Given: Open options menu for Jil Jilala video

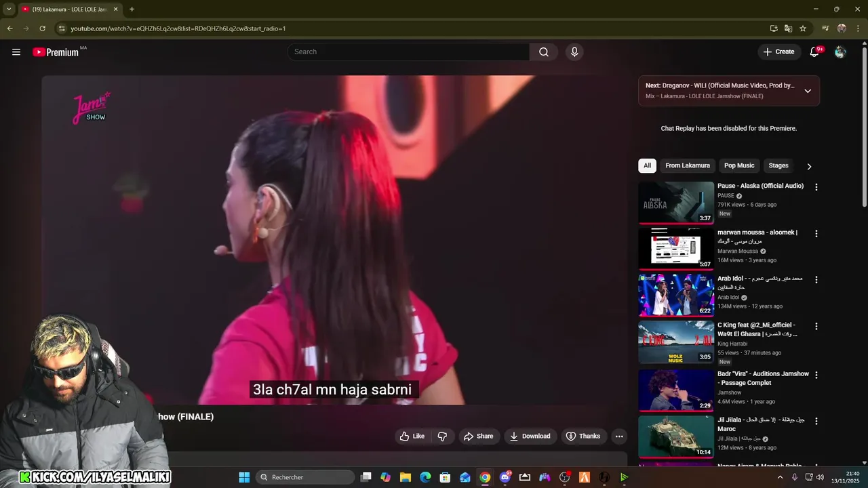Looking at the screenshot, I should (x=816, y=422).
